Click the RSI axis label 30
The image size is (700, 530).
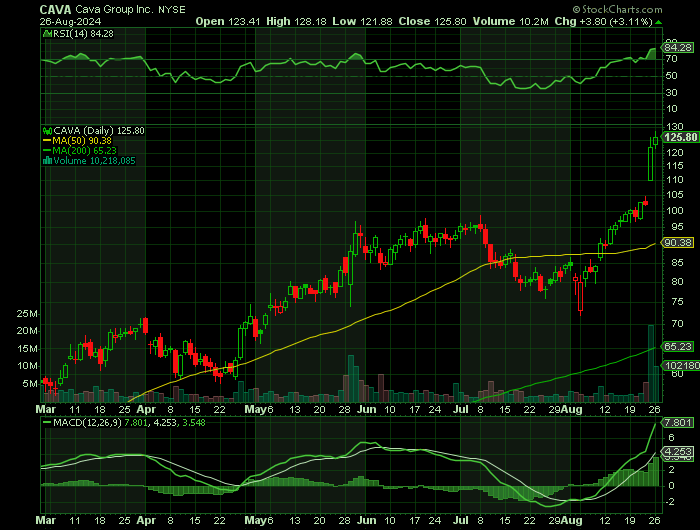coord(671,92)
